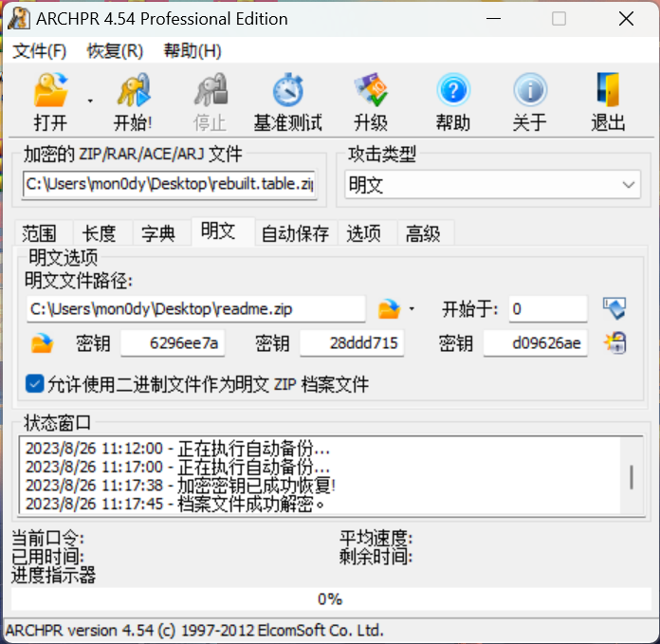
Task: Start the attack with 开始! icon
Action: [x=133, y=90]
